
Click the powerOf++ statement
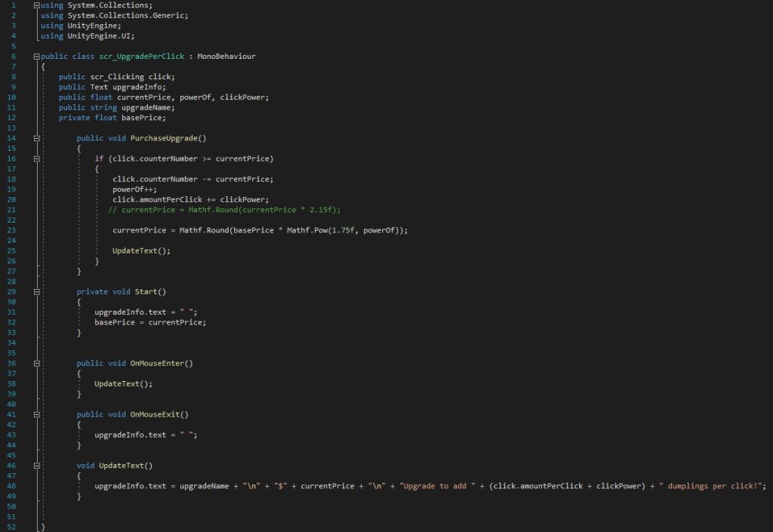click(132, 189)
